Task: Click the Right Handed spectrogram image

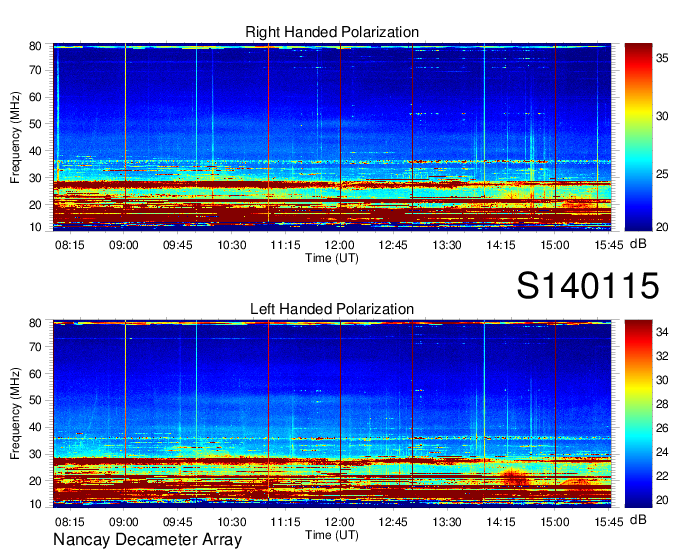Action: coord(332,137)
